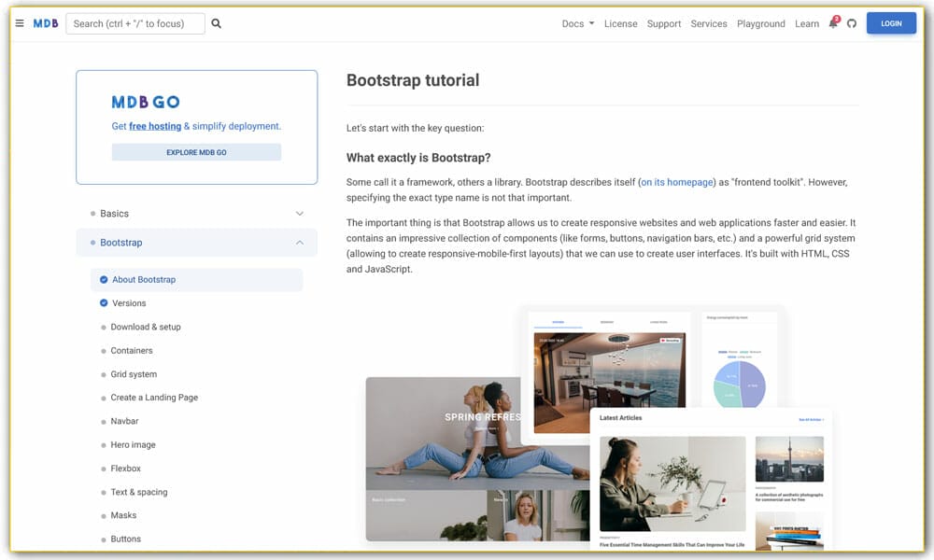Follow the free hosting link

click(155, 126)
